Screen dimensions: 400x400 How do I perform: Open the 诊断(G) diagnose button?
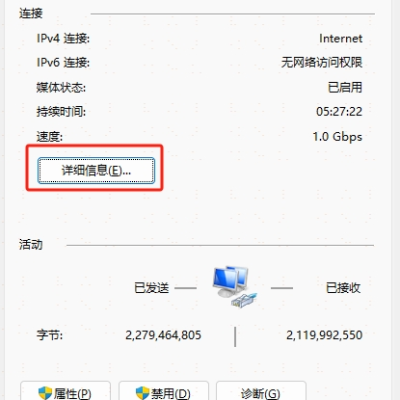261,391
